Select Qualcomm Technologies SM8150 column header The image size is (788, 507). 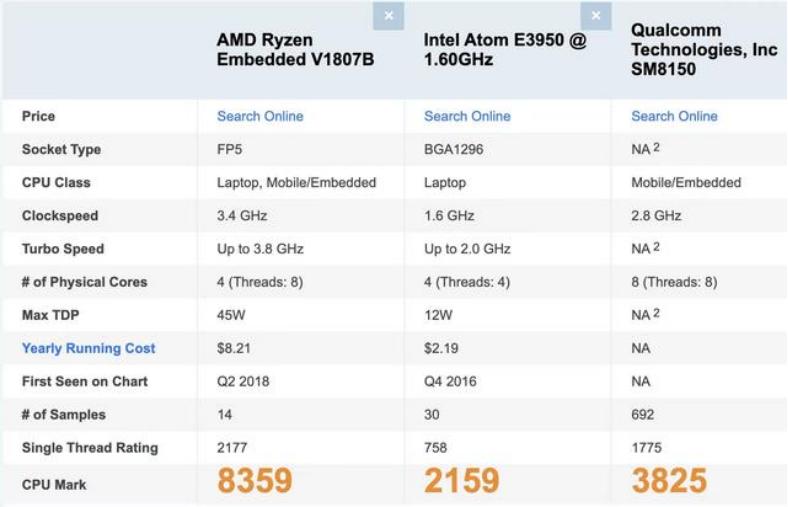[x=704, y=49]
